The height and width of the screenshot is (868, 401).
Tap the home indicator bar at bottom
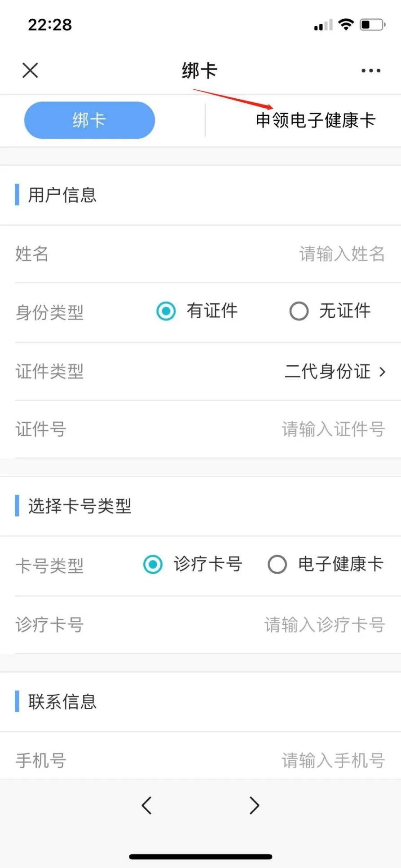pos(200,857)
